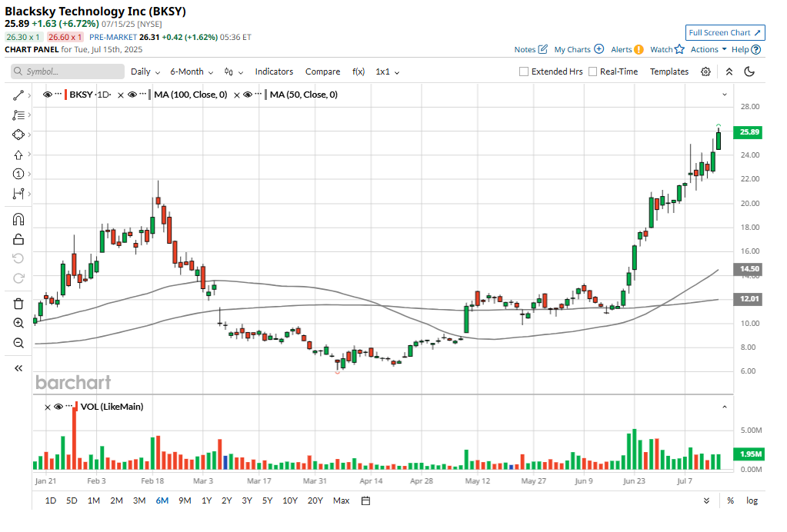This screenshot has height=532, width=787.
Task: Choose the geometric shapes tool
Action: tap(18, 135)
